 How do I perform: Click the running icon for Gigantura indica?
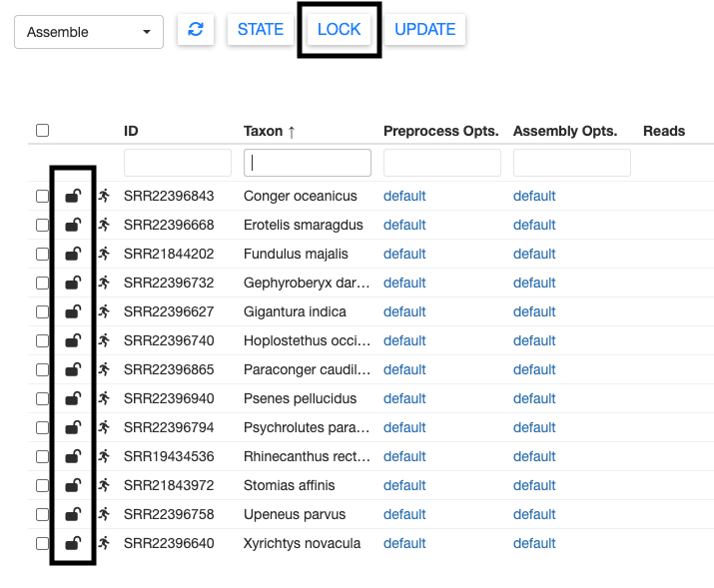tap(104, 311)
